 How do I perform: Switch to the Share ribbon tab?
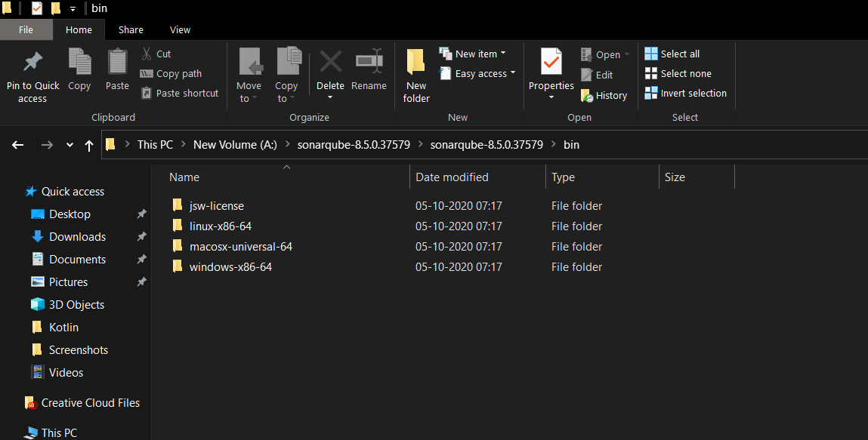pos(131,30)
